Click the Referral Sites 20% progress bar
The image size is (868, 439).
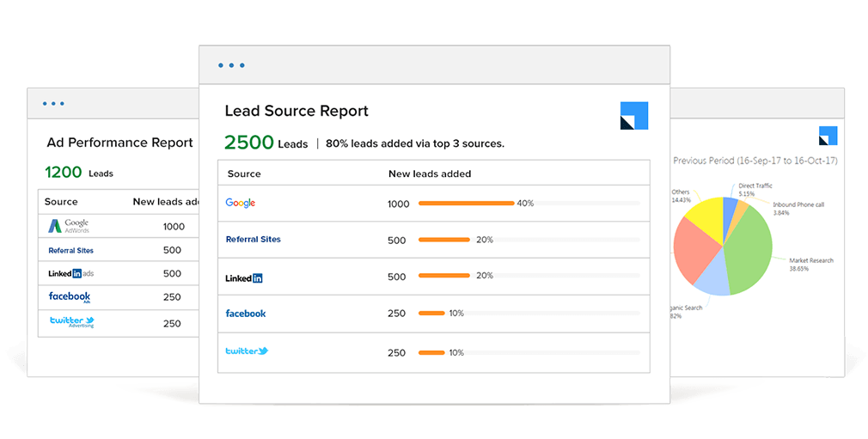coord(444,240)
